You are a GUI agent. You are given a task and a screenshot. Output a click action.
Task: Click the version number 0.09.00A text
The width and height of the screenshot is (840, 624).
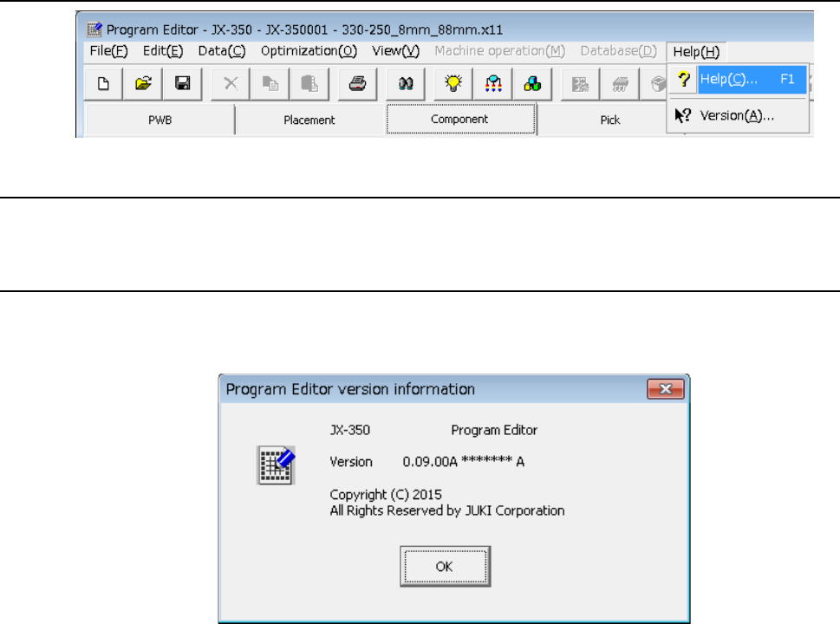(x=430, y=461)
